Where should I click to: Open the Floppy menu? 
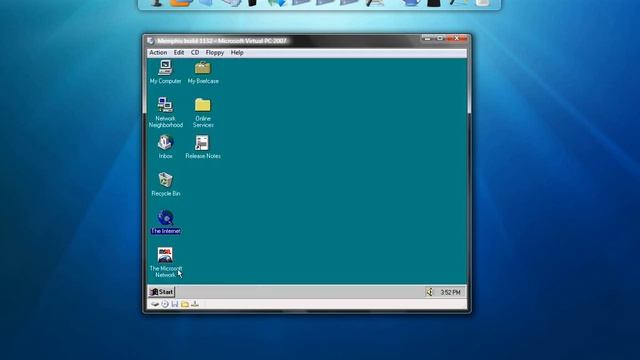tap(215, 53)
